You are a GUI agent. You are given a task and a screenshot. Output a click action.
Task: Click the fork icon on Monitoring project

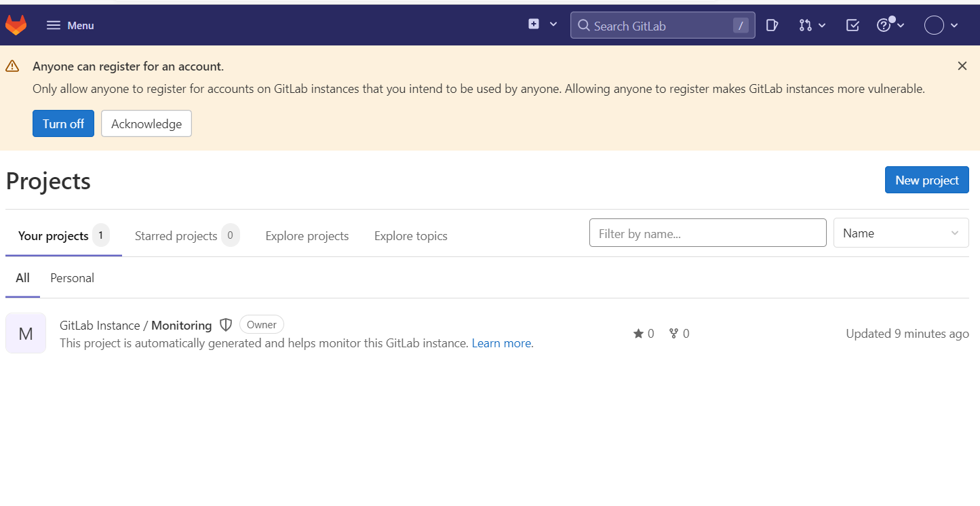pyautogui.click(x=673, y=333)
